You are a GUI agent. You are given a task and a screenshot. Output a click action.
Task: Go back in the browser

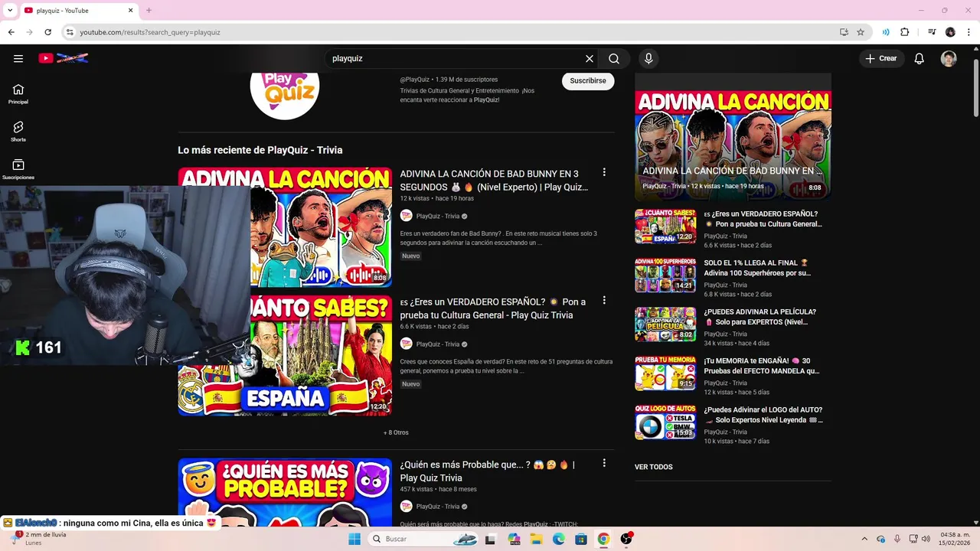11,32
